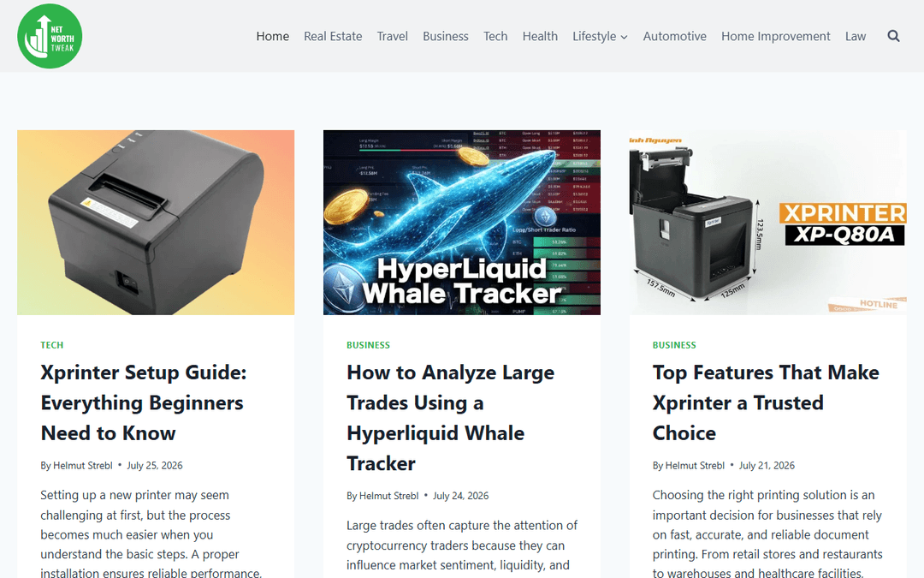Click excerpt starting 'Choosing the right printing'
This screenshot has height=578, width=924.
767,533
